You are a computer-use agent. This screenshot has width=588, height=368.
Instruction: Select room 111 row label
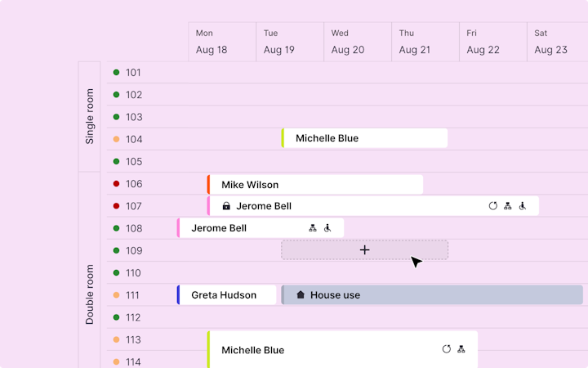coord(133,295)
